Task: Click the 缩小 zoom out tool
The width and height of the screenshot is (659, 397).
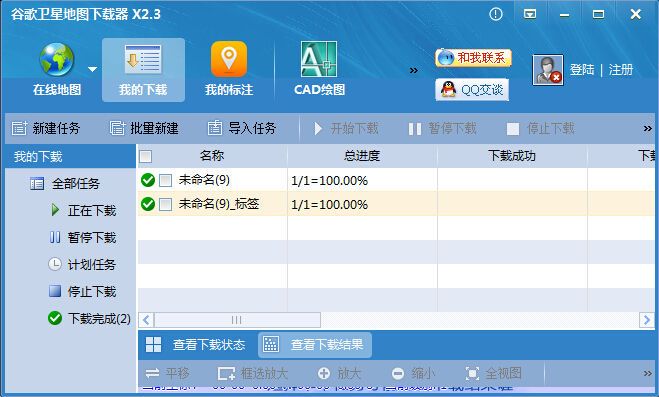Action: tap(414, 373)
